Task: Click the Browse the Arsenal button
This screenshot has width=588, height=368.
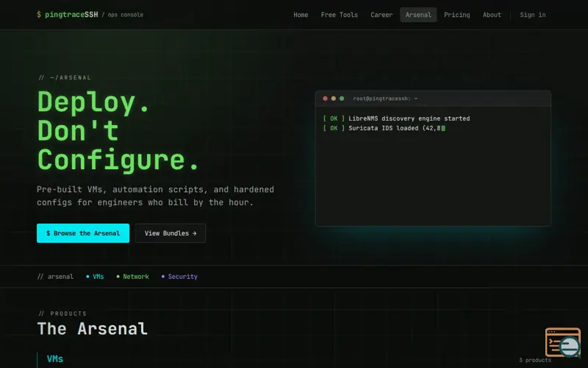Action: pos(83,233)
